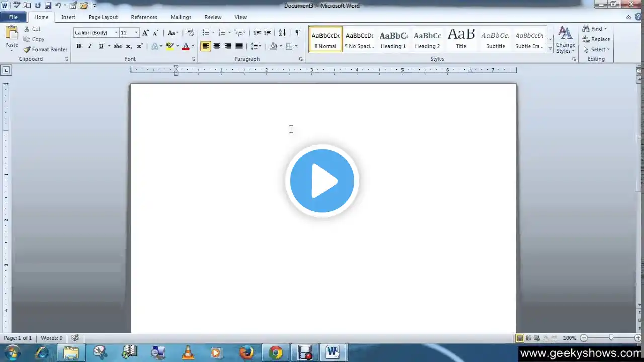Apply subscript formatting
This screenshot has width=644, height=362.
pyautogui.click(x=129, y=46)
